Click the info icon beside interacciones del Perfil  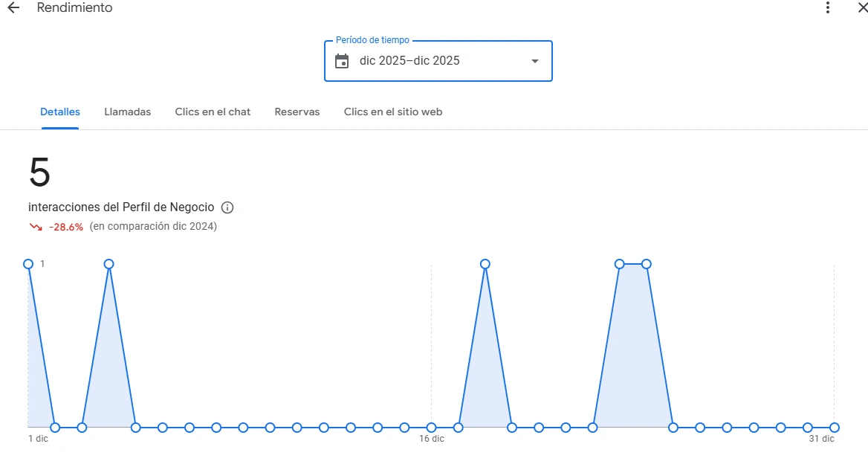[227, 207]
